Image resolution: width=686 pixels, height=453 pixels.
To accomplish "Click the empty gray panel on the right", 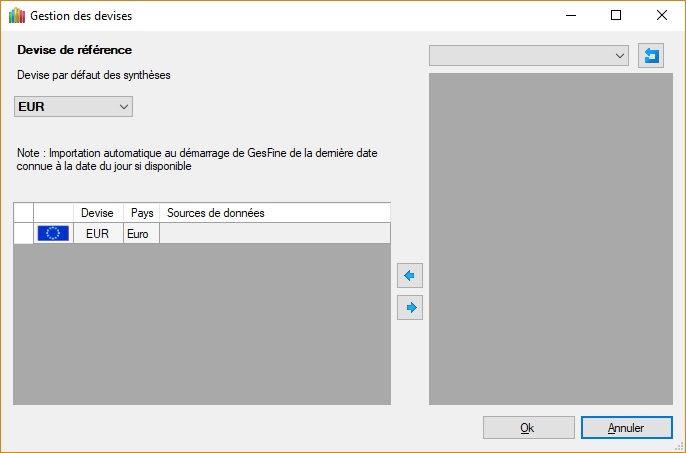I will (x=550, y=238).
